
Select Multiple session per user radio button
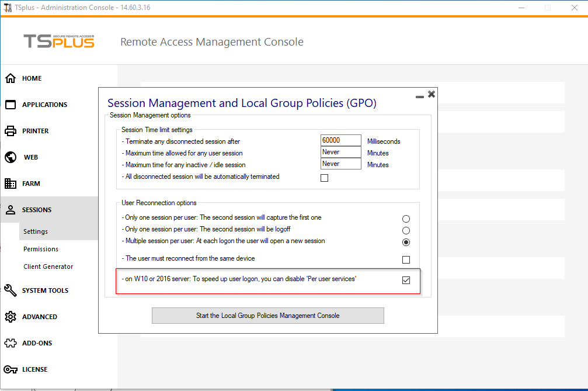pos(406,242)
